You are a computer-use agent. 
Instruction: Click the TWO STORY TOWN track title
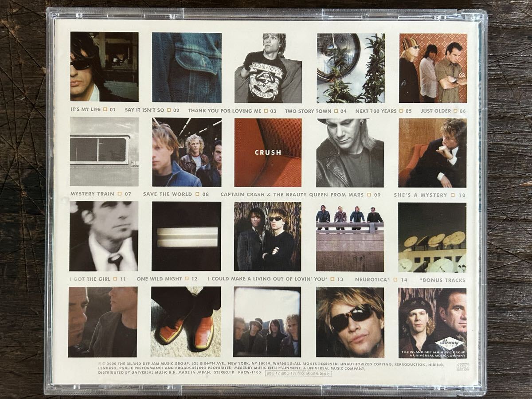[x=309, y=110]
